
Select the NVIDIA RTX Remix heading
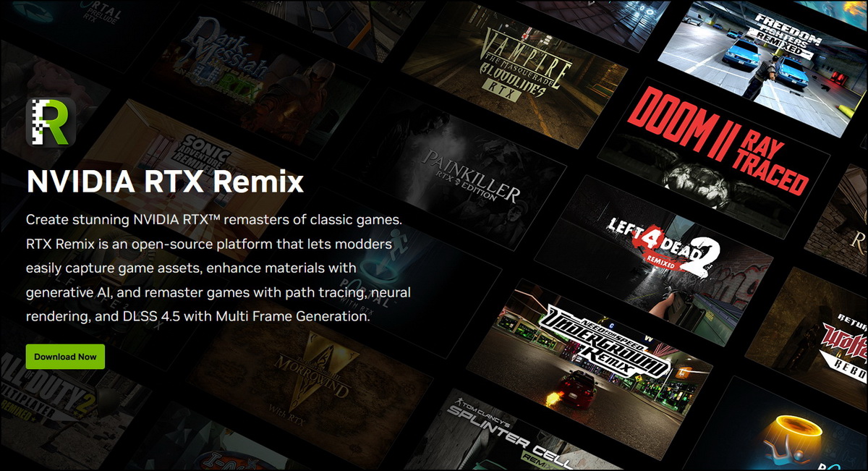point(165,180)
